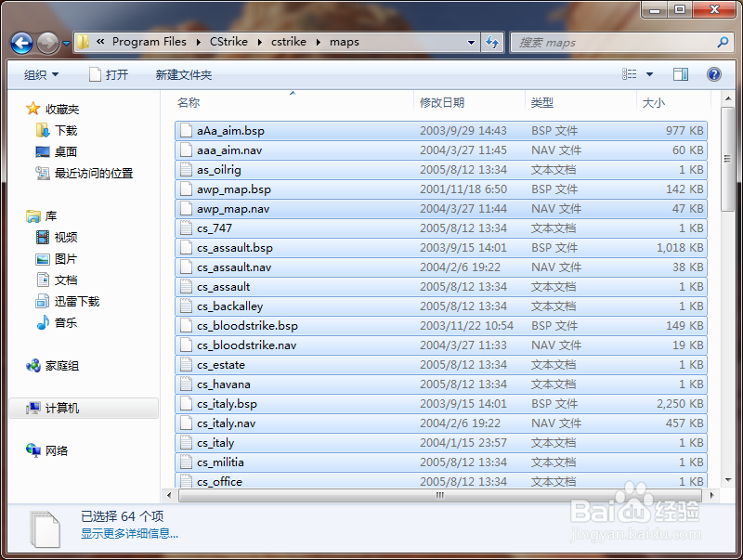Screen dimensions: 743x560
Task: Select file awp_map.bsp
Action: point(441,189)
